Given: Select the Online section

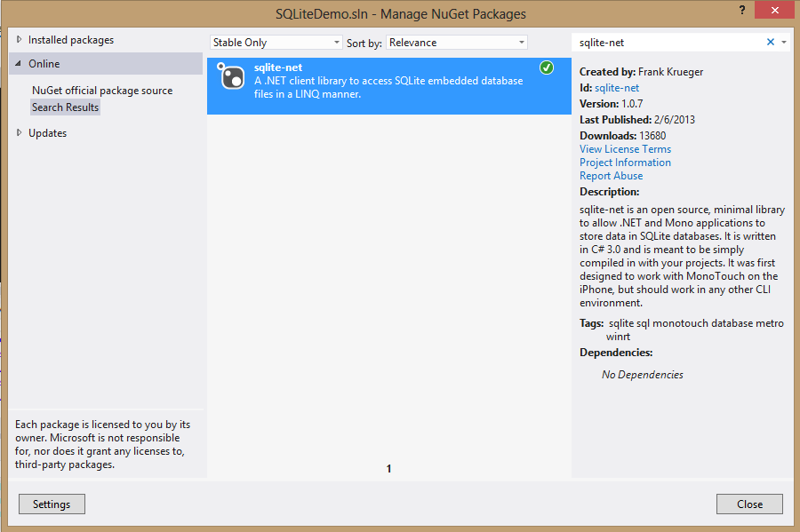Looking at the screenshot, I should pos(106,64).
